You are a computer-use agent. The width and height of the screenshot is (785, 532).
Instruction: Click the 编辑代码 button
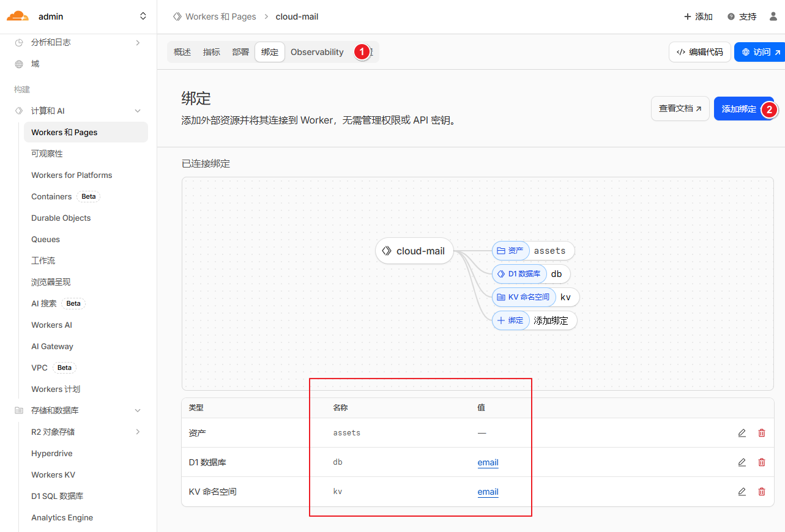click(x=699, y=52)
